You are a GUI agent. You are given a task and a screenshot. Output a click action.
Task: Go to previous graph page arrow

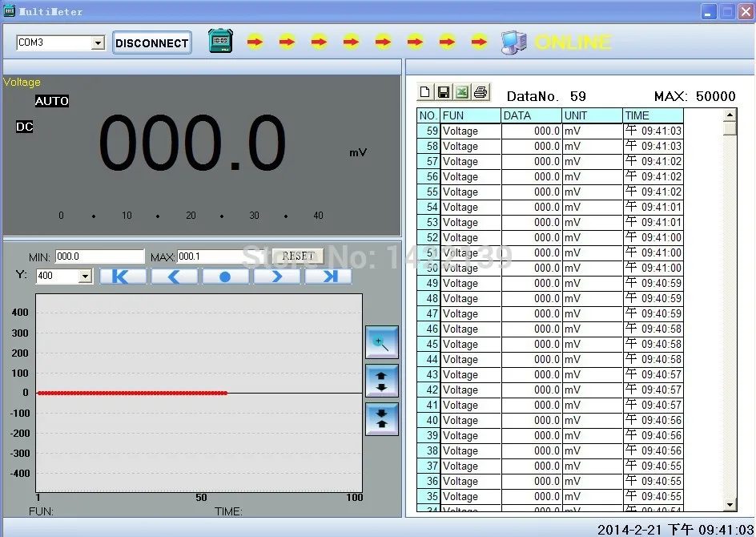coord(174,277)
